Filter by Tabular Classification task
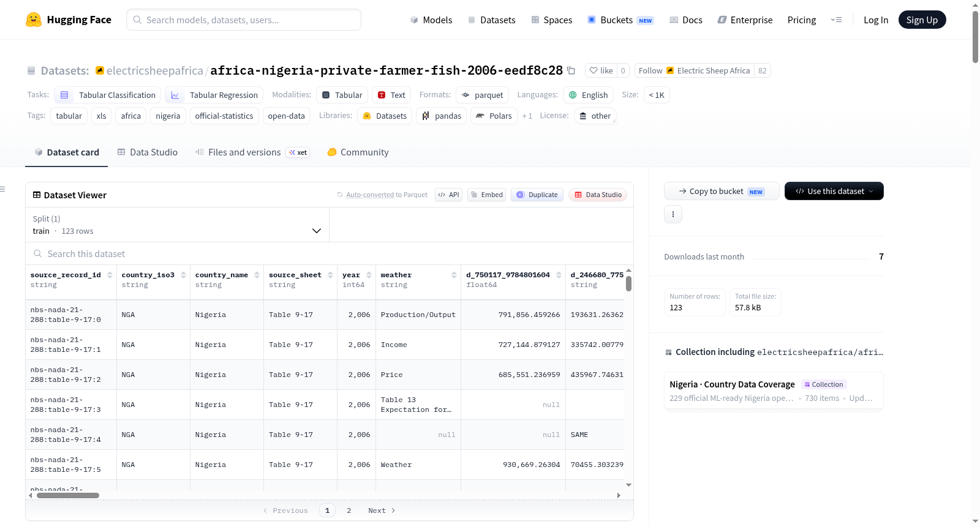This screenshot has height=527, width=980. tap(107, 95)
